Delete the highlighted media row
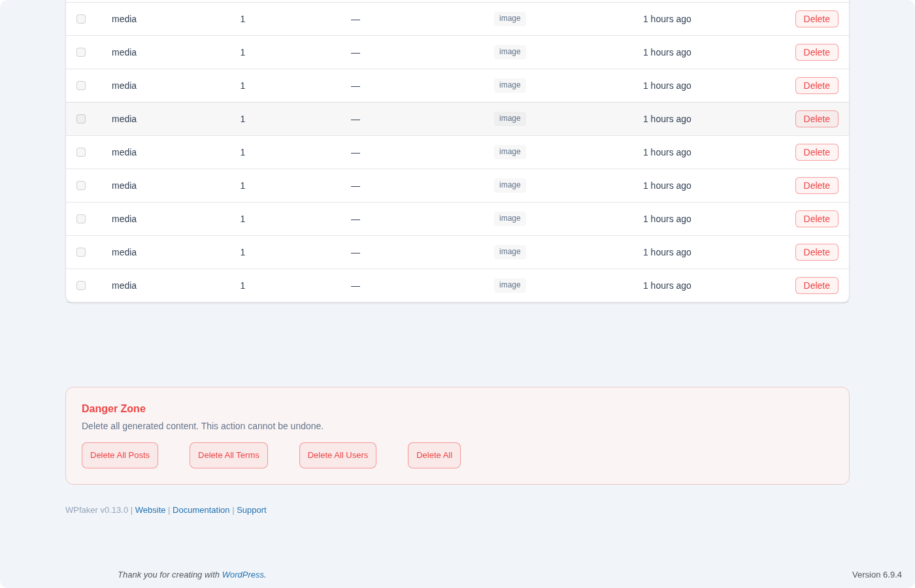The width and height of the screenshot is (915, 588). 816,119
